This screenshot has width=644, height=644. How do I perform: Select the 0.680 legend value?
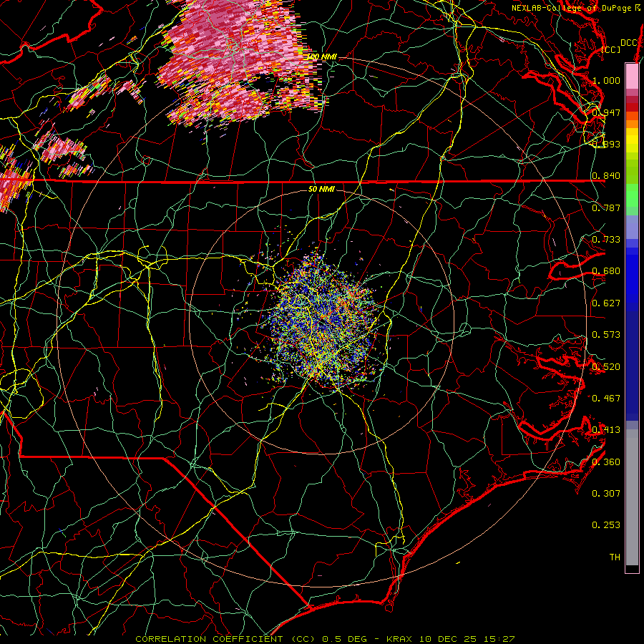[606, 271]
